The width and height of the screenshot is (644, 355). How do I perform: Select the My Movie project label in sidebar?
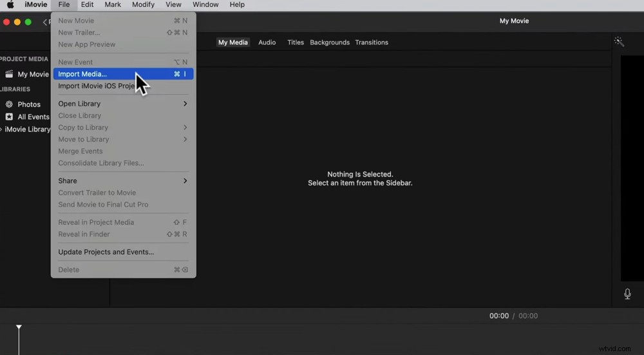pos(33,74)
